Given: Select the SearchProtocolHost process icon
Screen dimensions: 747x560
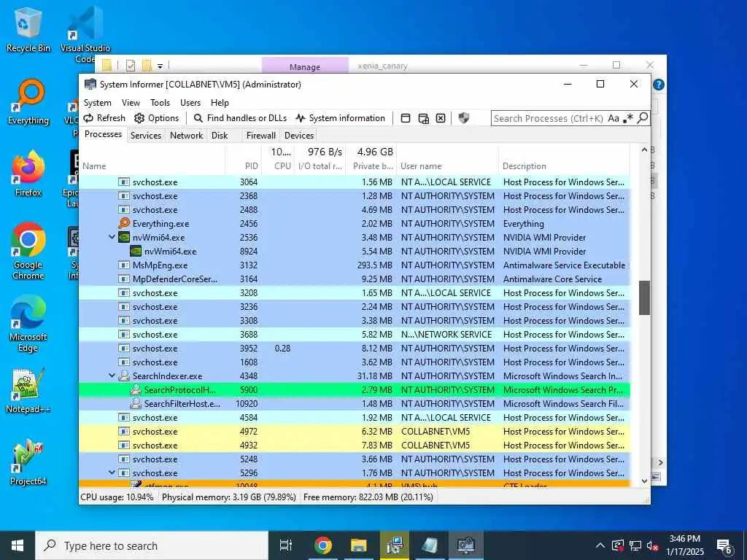Looking at the screenshot, I should click(x=136, y=389).
